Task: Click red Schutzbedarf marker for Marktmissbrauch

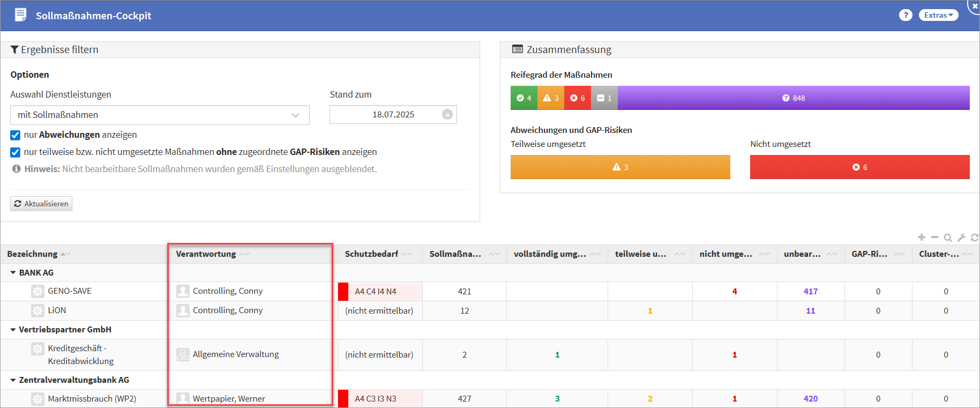Action: click(343, 398)
